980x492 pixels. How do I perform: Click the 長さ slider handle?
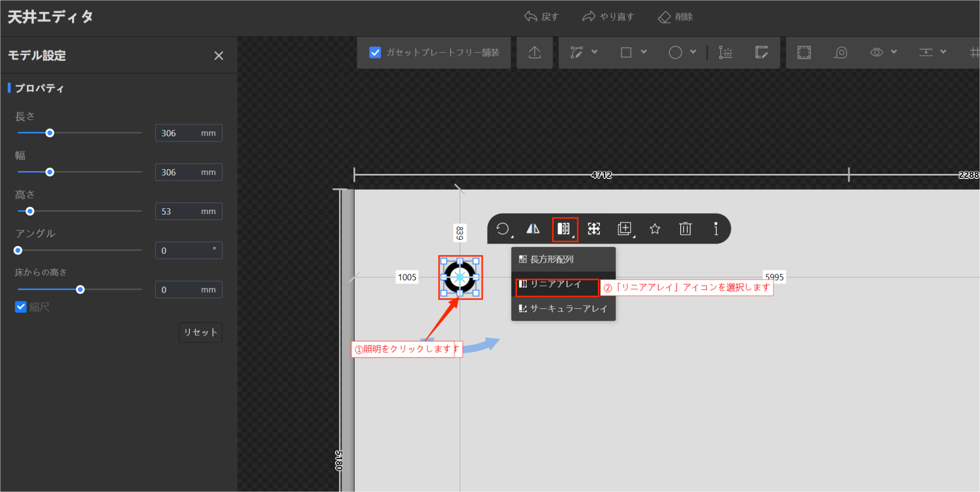[x=49, y=133]
